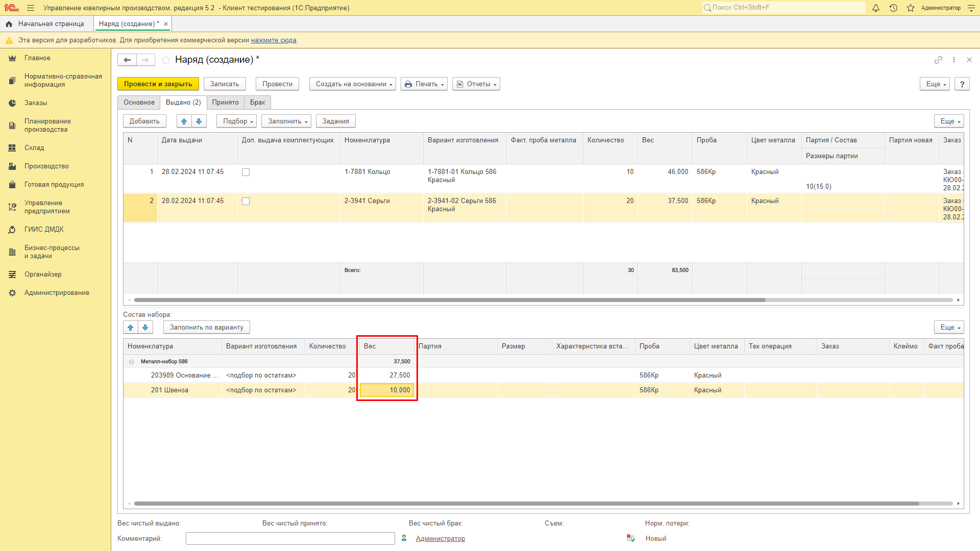Viewport: 980px width, 551px height.
Task: Open the Печать dropdown
Action: (x=424, y=84)
